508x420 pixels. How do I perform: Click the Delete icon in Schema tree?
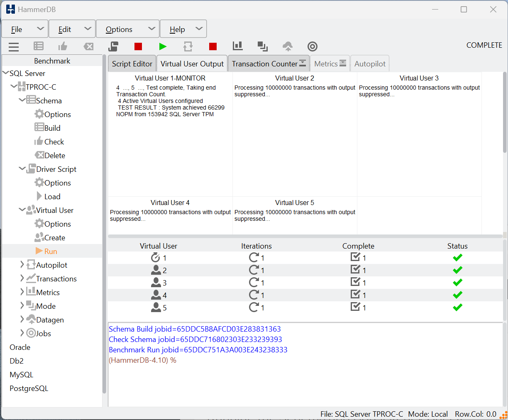39,155
